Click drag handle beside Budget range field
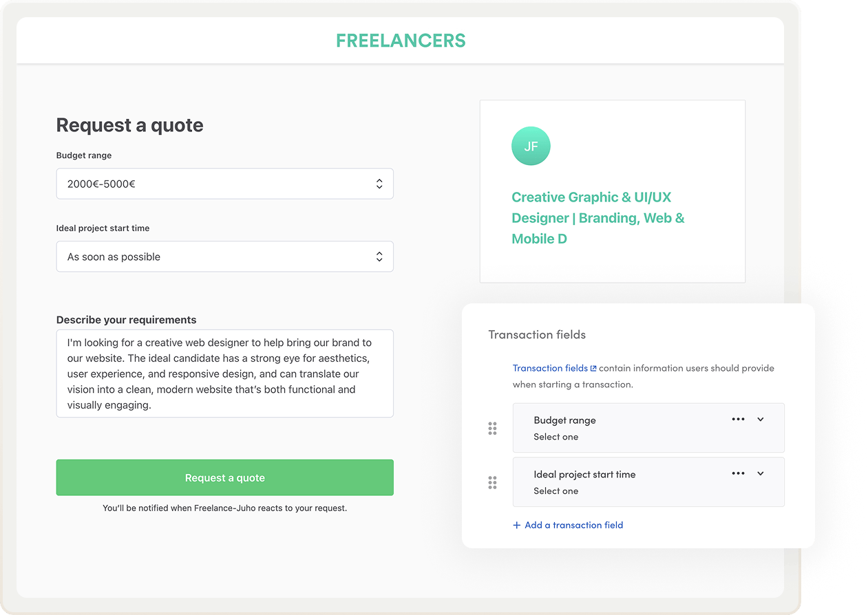 (492, 429)
